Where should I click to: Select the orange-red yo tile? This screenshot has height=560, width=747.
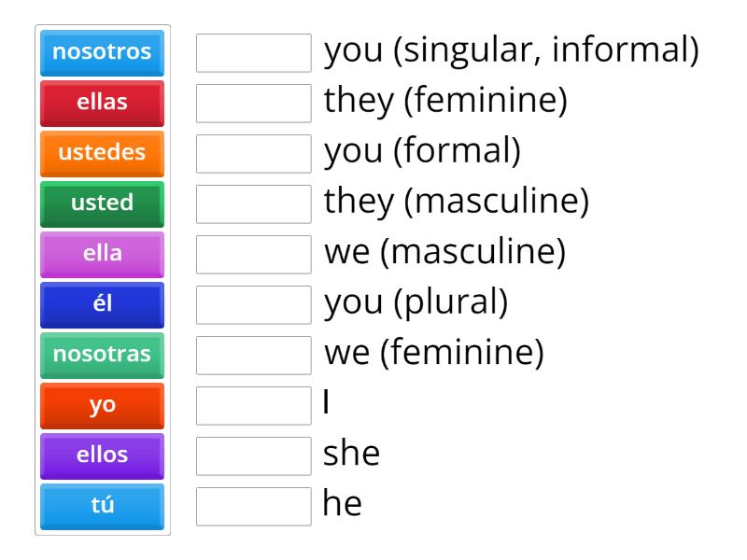point(102,406)
